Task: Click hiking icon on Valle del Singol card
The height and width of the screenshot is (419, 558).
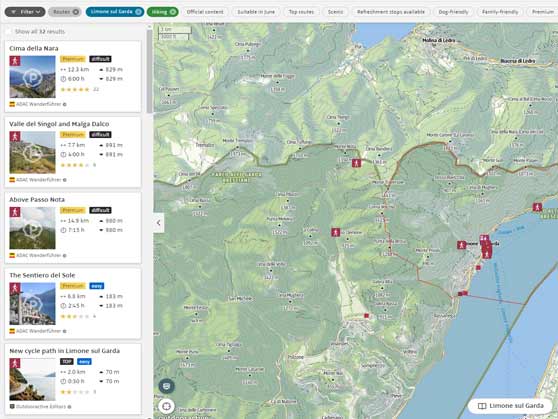Action: tap(15, 137)
